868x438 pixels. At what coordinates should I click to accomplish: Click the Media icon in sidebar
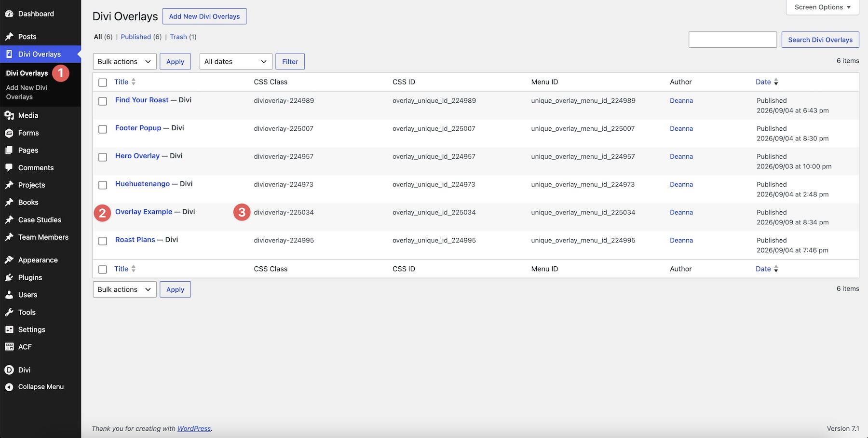coord(9,115)
